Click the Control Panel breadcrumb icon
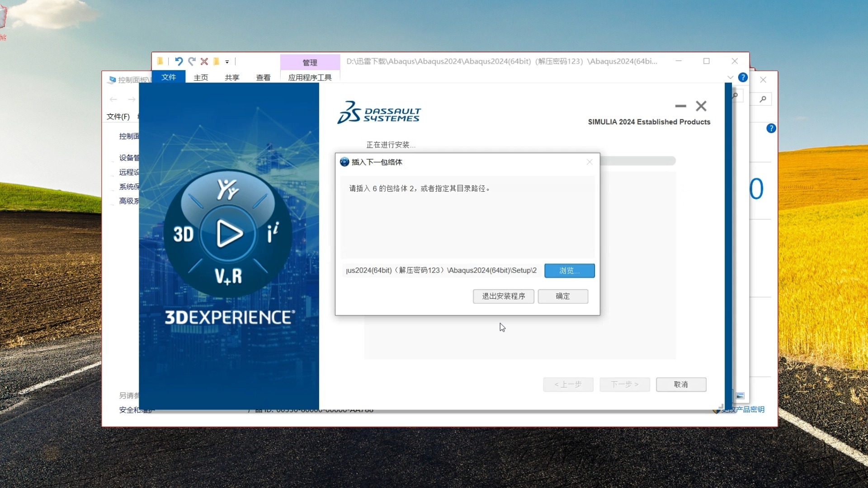The image size is (868, 488). tap(112, 80)
